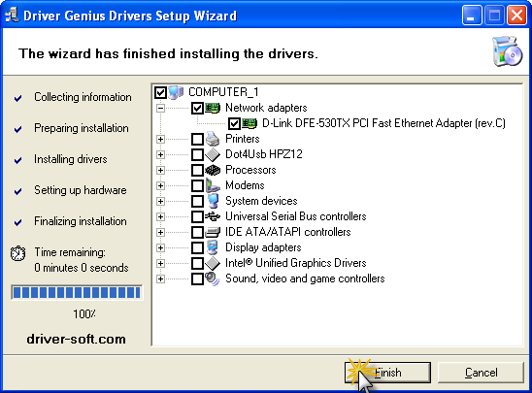The image size is (532, 393).
Task: Click the installation progress bar
Action: [77, 293]
